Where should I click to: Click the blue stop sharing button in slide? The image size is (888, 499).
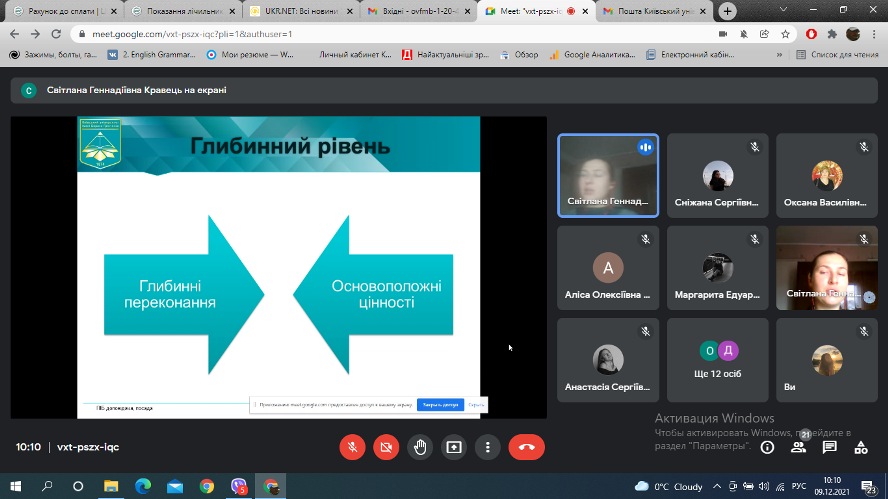point(441,404)
